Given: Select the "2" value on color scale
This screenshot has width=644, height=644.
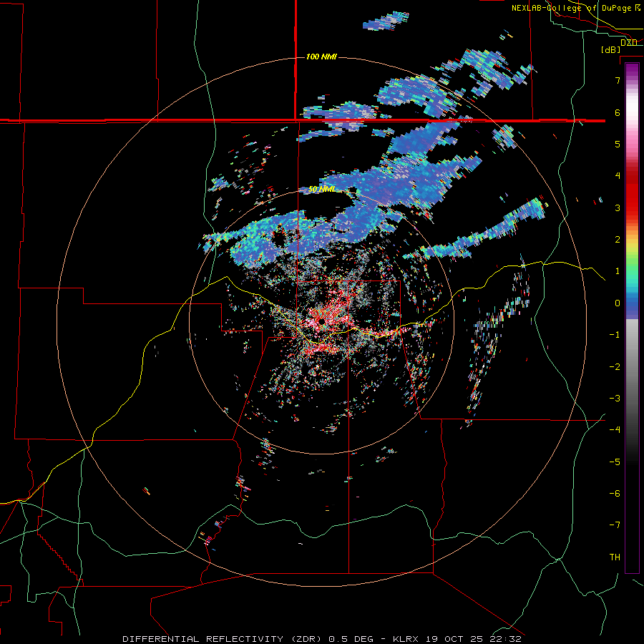Looking at the screenshot, I should coord(618,240).
